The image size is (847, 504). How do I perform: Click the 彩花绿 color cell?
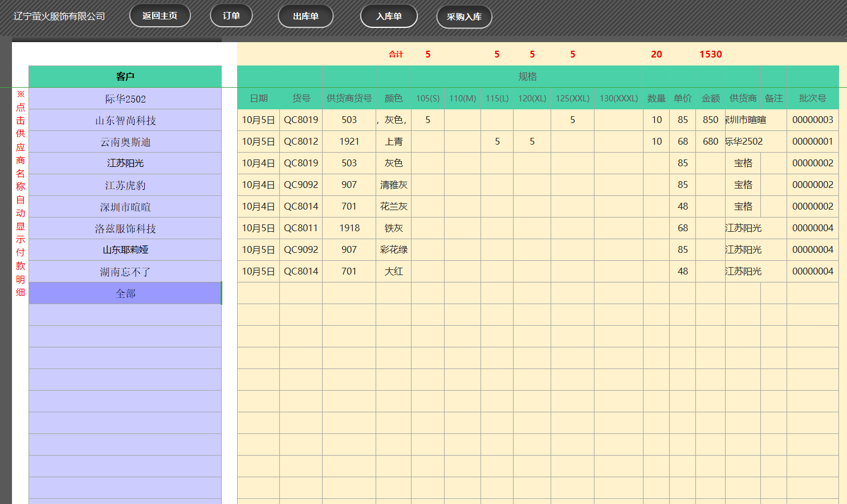tap(393, 249)
